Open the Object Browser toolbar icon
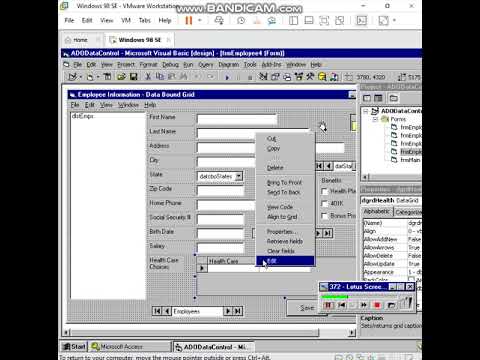The height and width of the screenshot is (360, 480). click(x=299, y=77)
